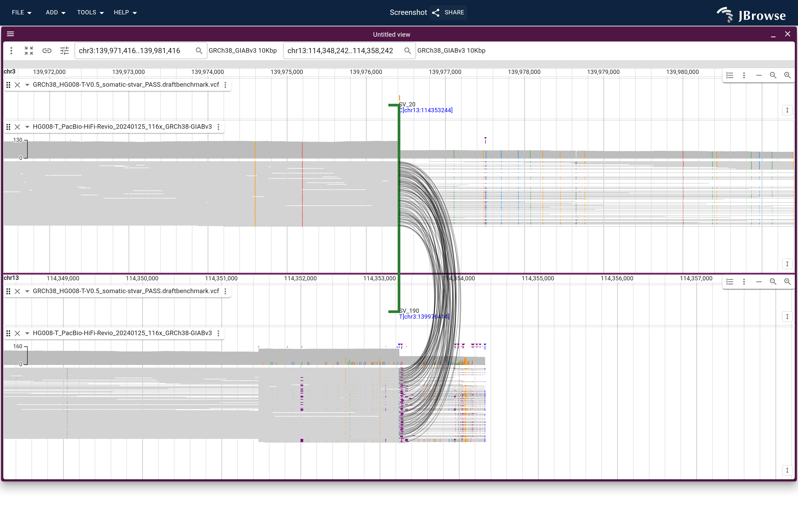
Task: Open the ADD menu
Action: (56, 13)
